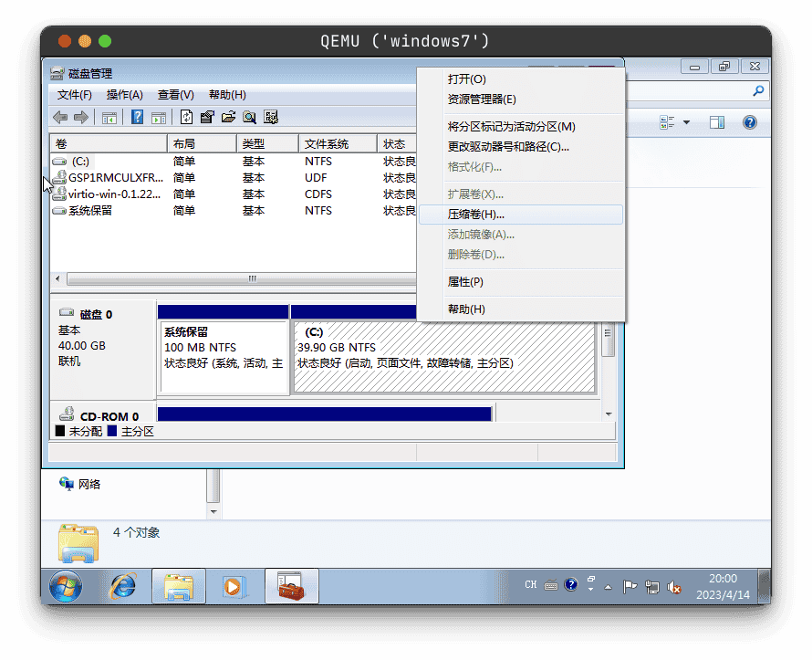Click the language bar help icon
This screenshot has height=660, width=812.
point(570,585)
